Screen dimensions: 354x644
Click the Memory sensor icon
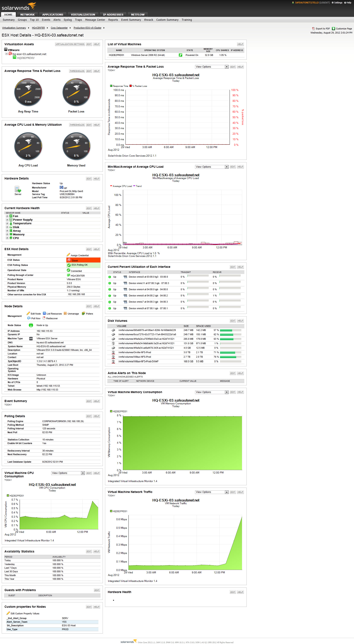pyautogui.click(x=11, y=234)
